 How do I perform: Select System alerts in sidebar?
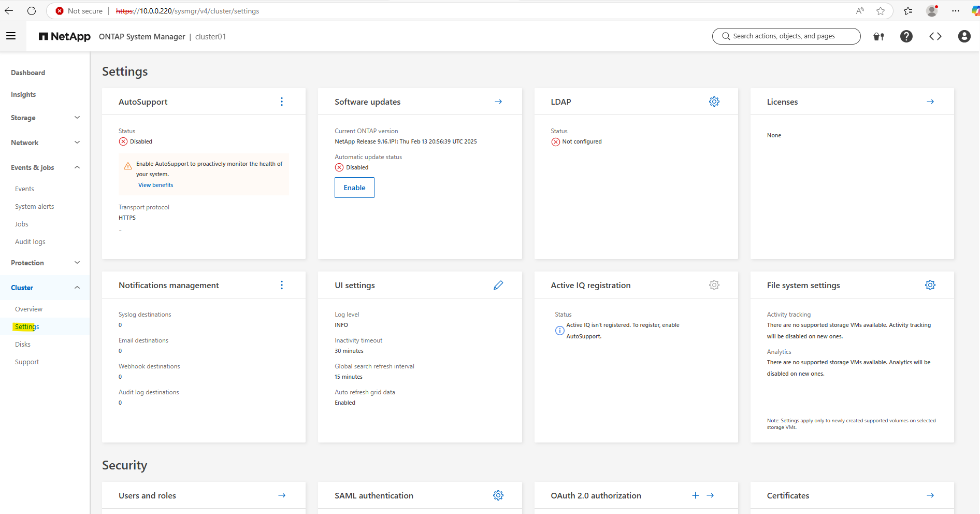[34, 207]
